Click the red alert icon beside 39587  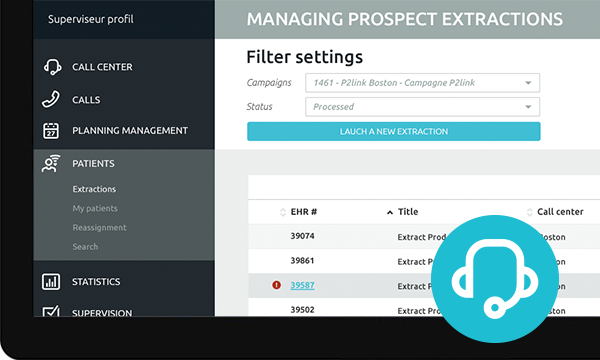pos(276,285)
